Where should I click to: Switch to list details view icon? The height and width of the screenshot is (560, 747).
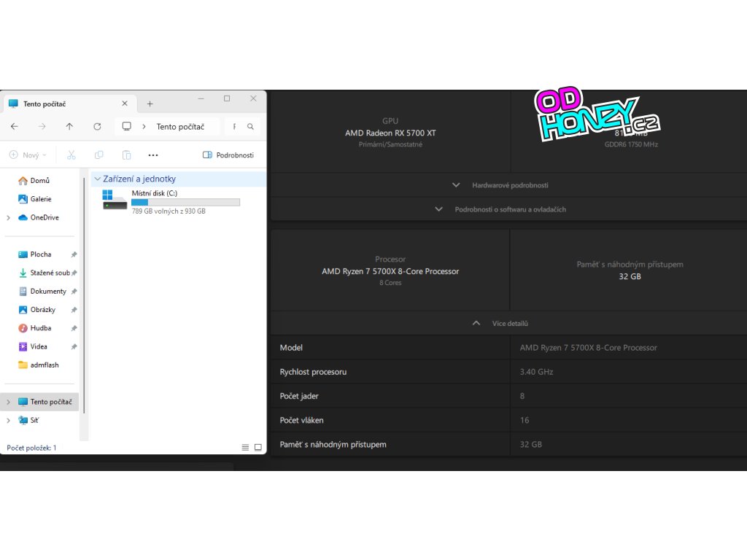click(x=245, y=447)
